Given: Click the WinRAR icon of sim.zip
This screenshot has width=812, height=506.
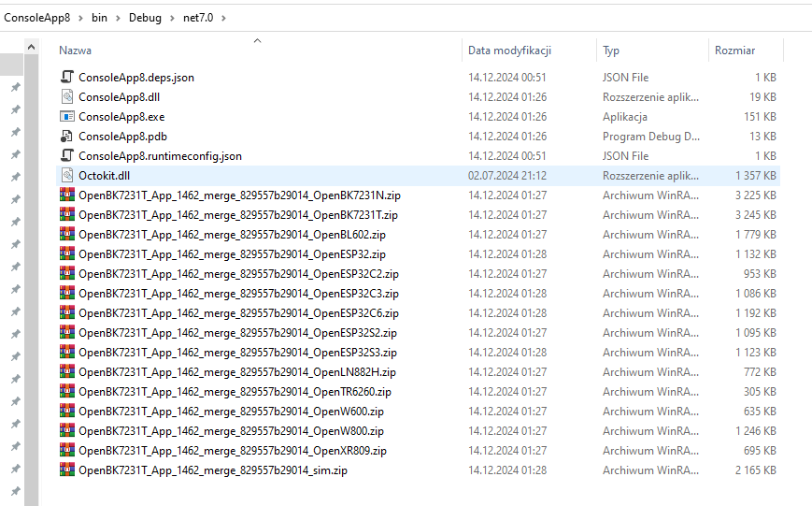Looking at the screenshot, I should coord(67,470).
